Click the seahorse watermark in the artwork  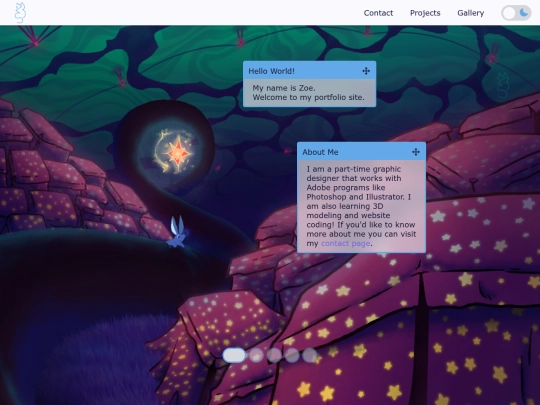pos(502,85)
